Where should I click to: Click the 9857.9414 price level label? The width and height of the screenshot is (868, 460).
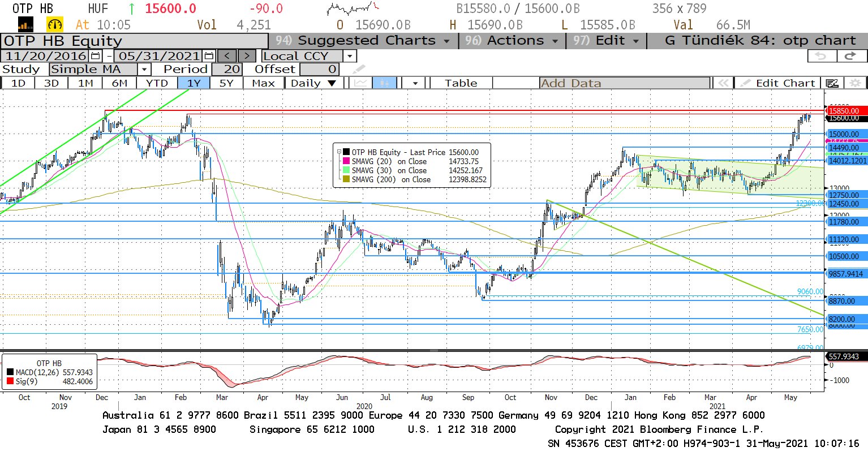[845, 274]
